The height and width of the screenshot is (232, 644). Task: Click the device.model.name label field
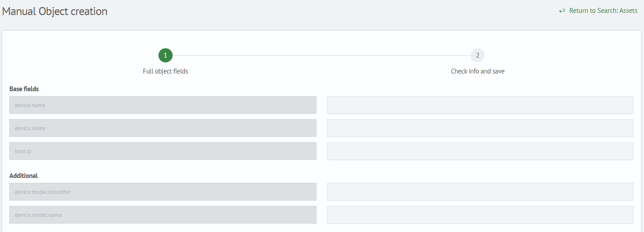tap(163, 215)
